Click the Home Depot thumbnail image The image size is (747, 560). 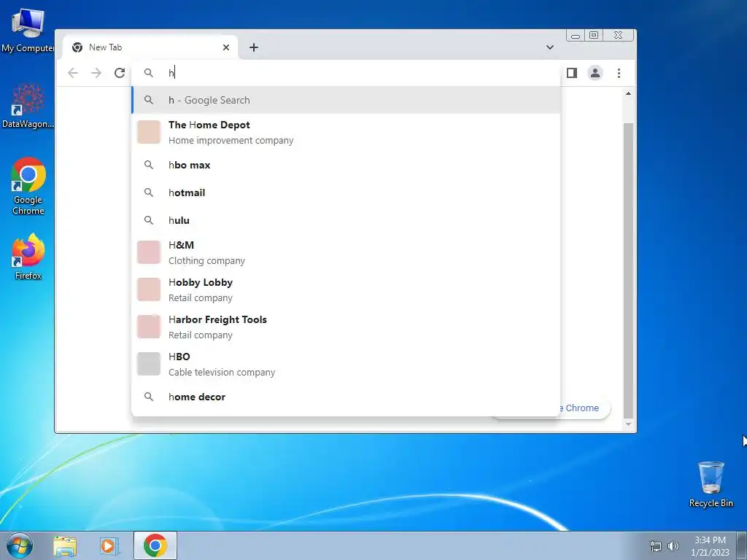149,132
